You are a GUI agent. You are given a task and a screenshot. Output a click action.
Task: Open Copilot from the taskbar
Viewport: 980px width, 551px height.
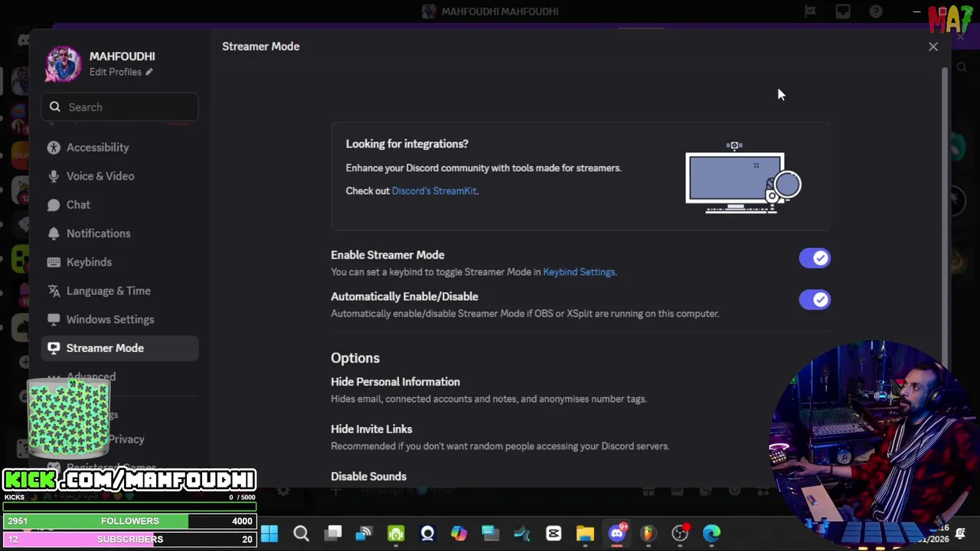point(459,533)
